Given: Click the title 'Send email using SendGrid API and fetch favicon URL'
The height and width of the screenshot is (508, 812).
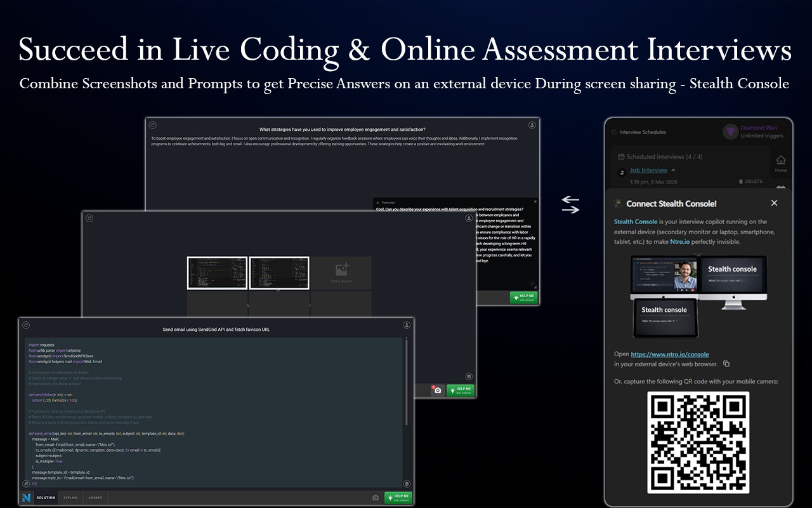Looking at the screenshot, I should [x=216, y=330].
